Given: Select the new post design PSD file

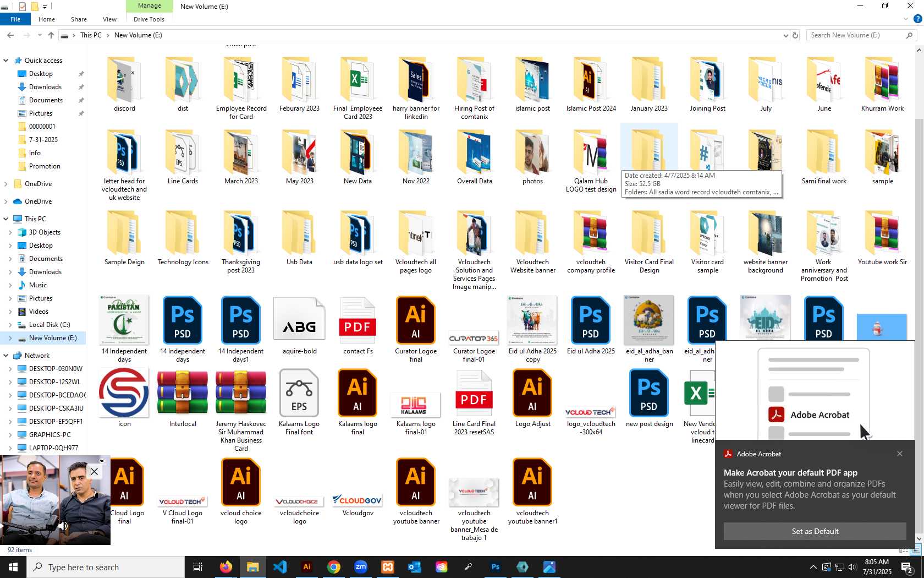Looking at the screenshot, I should 649,397.
